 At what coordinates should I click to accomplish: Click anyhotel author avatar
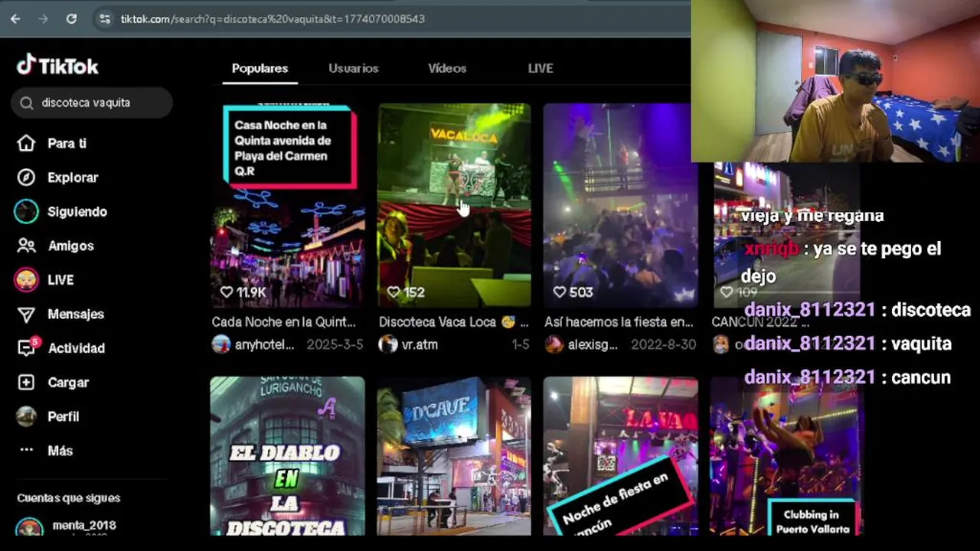pos(221,344)
